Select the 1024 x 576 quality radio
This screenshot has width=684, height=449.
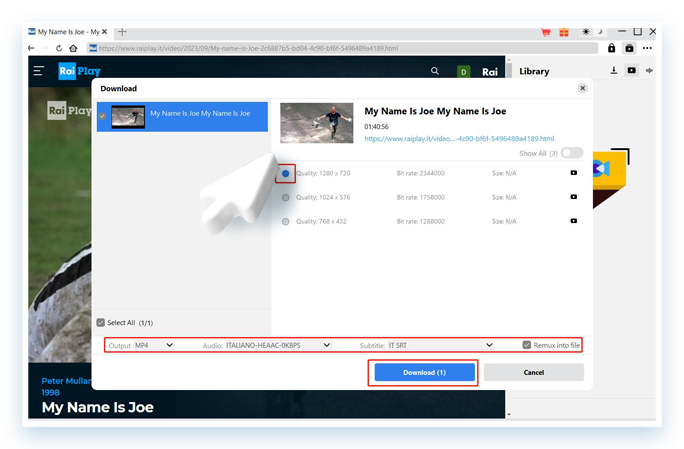coord(285,197)
